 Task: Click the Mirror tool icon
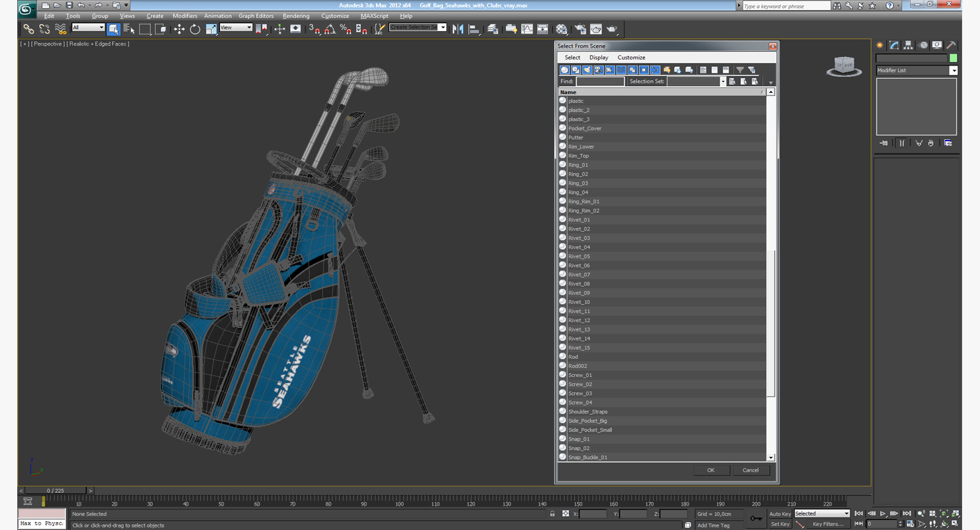tap(458, 29)
